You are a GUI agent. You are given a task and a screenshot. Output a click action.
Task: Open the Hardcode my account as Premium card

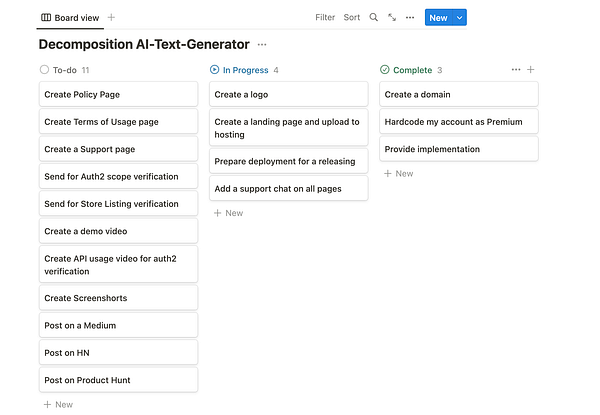pos(458,122)
